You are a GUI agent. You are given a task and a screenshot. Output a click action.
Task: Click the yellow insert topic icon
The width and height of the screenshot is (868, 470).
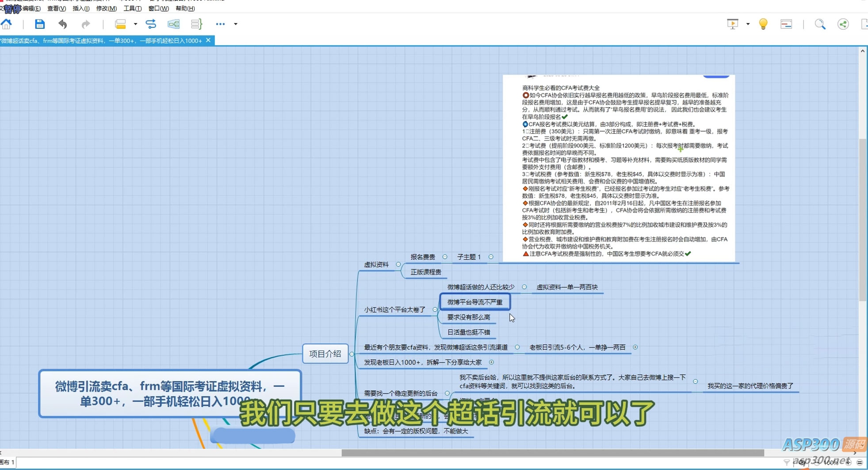[x=120, y=24]
